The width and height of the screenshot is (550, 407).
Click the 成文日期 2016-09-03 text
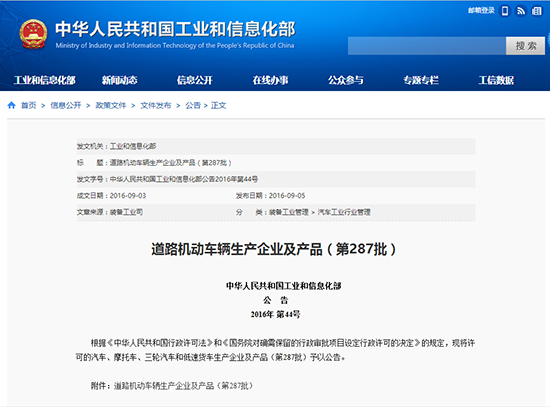(x=112, y=195)
